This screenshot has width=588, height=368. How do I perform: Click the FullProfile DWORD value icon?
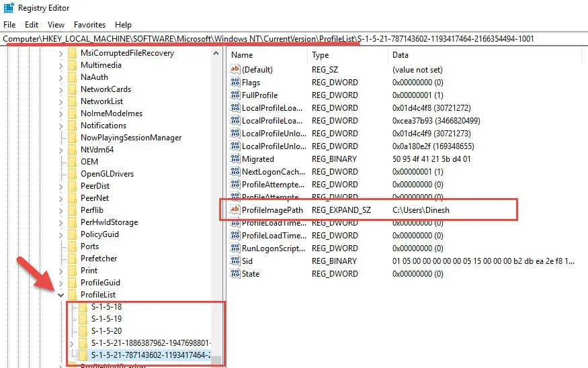click(235, 95)
